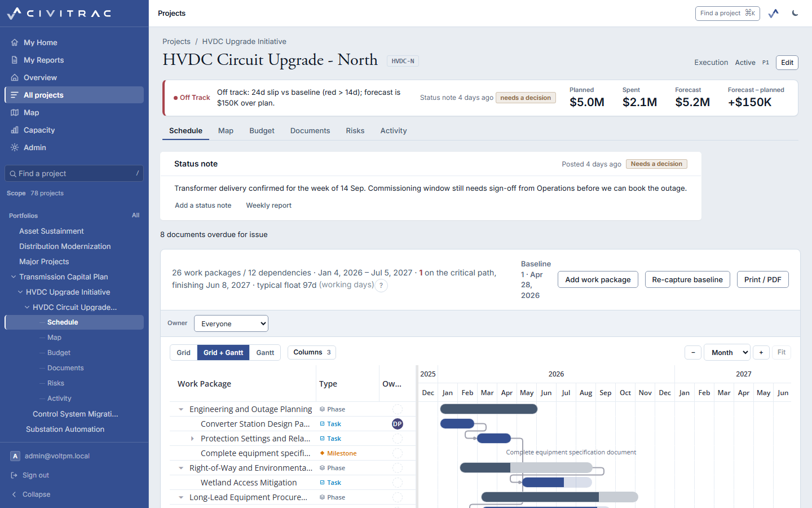Switch to the Documents tab
Image resolution: width=812 pixels, height=508 pixels.
(310, 130)
